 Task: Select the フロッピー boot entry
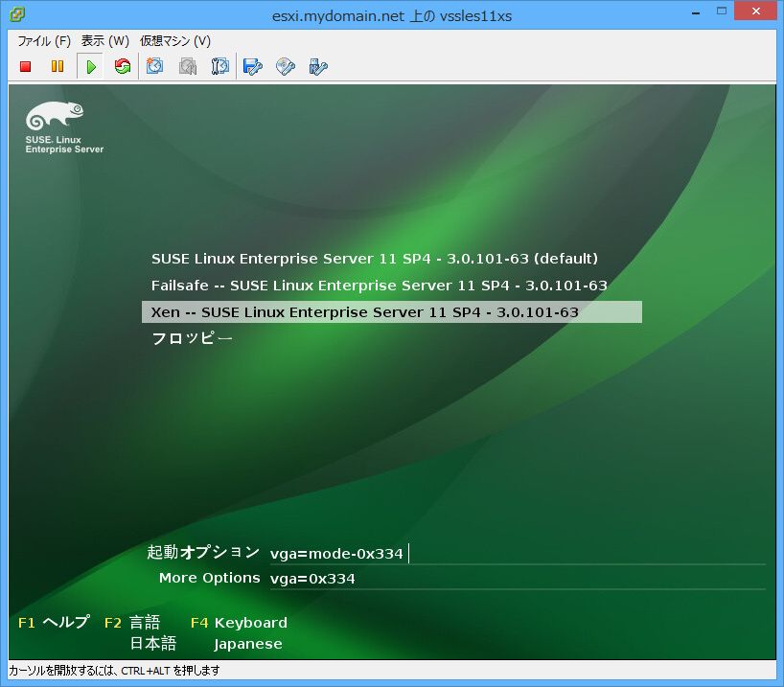pos(192,338)
